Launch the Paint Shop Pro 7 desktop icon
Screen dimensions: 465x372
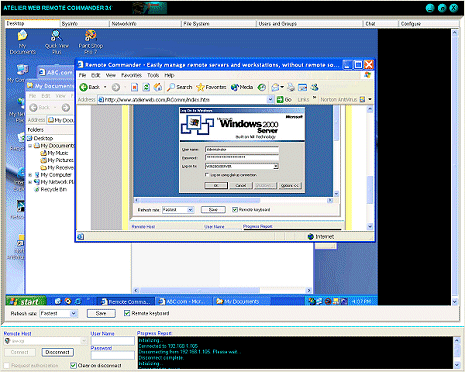click(x=90, y=42)
